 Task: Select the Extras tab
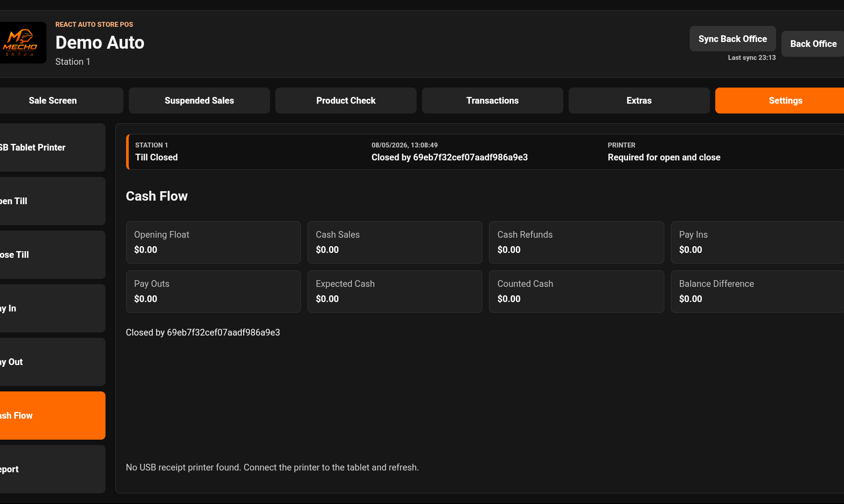pos(639,101)
